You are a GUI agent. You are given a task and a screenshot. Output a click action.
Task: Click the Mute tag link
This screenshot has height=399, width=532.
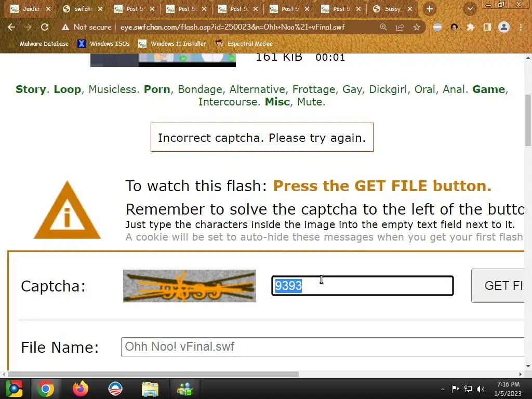310,102
